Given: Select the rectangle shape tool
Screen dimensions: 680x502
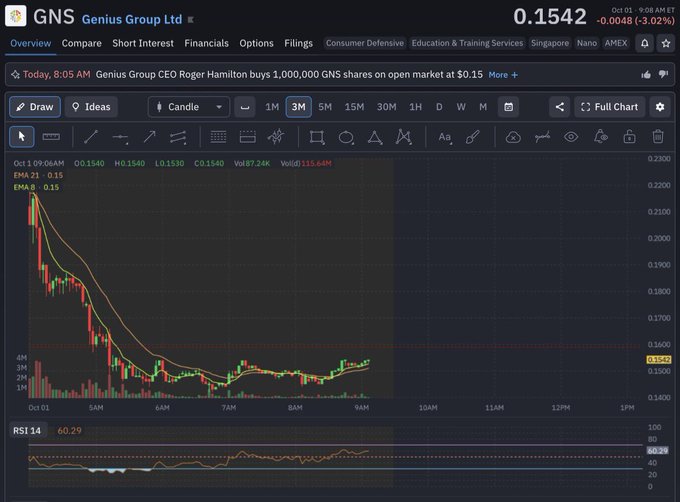Looking at the screenshot, I should [317, 137].
